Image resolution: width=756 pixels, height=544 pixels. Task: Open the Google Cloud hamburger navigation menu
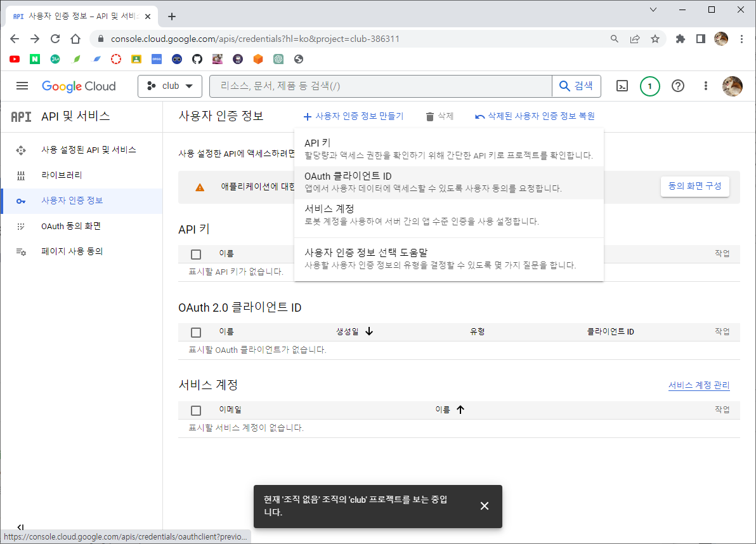point(22,86)
